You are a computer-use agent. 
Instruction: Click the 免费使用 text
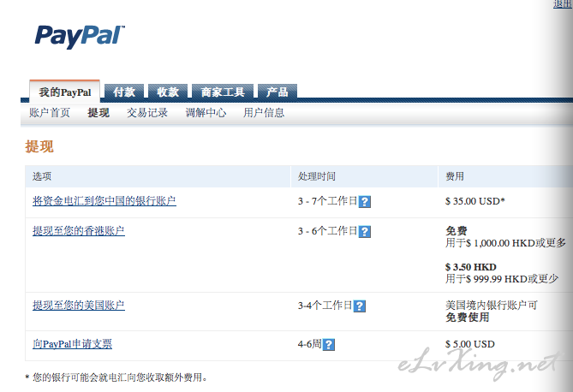tap(468, 317)
